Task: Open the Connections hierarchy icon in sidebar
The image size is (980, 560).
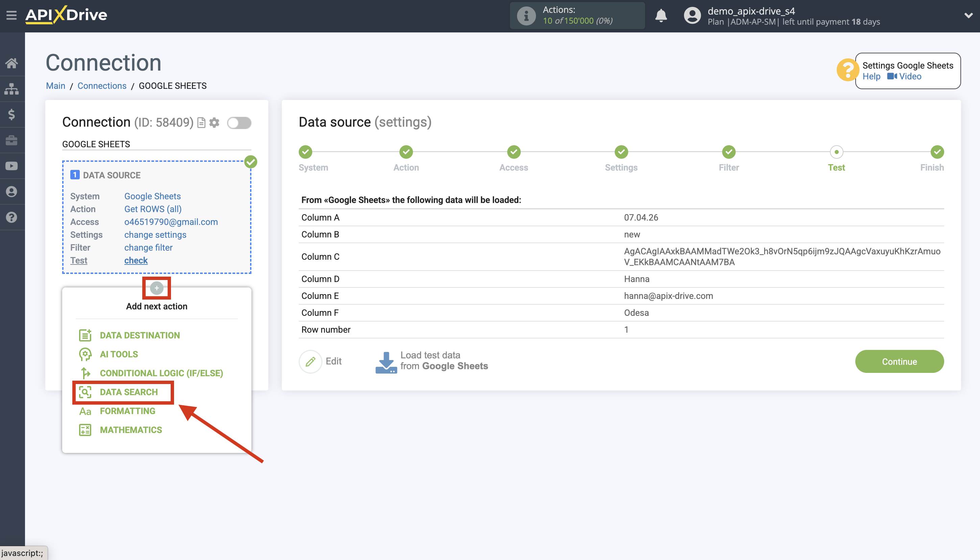Action: (x=12, y=89)
